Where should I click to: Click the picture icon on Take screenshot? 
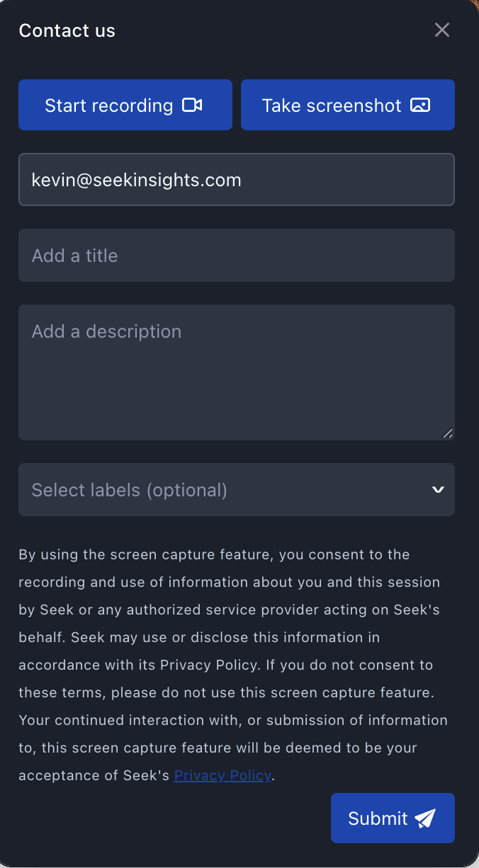tap(420, 105)
